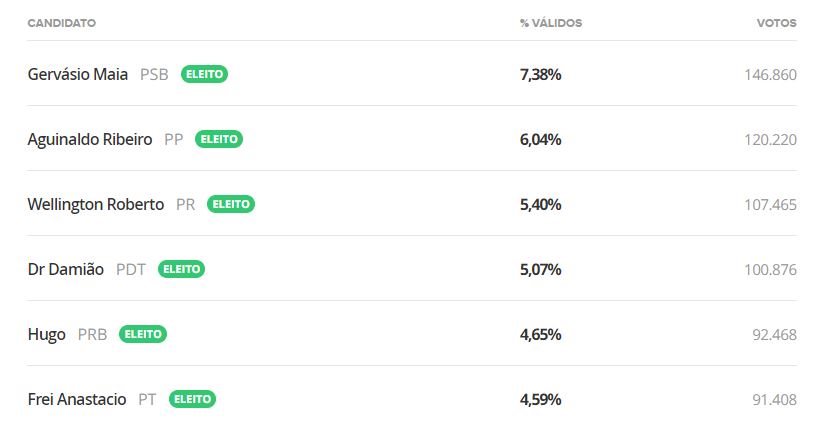Image resolution: width=820 pixels, height=430 pixels.
Task: Click the ELEITO badge beside Frei Anastacio
Action: click(x=192, y=399)
